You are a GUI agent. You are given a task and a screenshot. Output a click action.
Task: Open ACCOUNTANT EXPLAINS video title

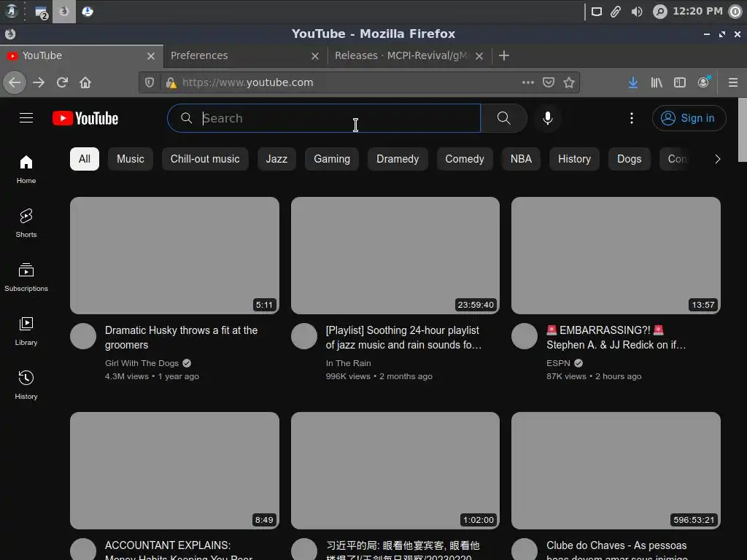pos(179,551)
